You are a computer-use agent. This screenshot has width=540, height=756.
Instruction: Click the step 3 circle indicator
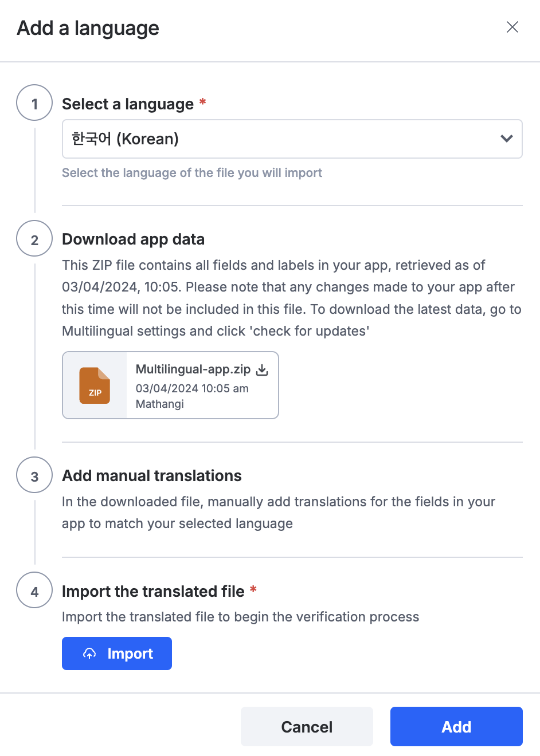[34, 475]
